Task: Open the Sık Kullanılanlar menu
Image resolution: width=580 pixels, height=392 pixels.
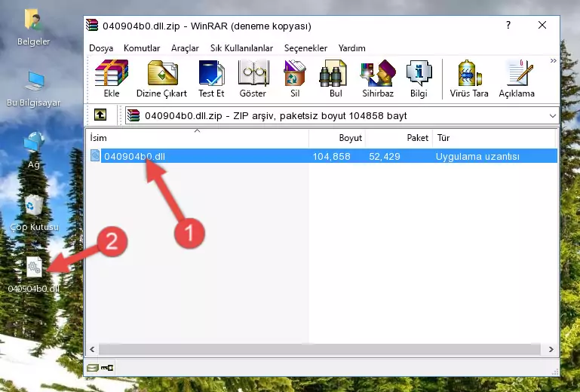Action: 241,48
